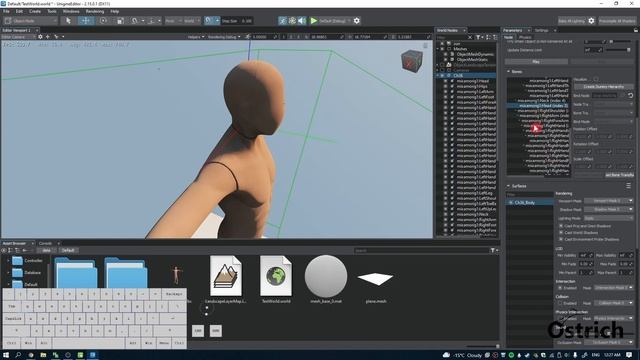Select the Head bone in Bones list
Viewport: 640px width, 360px height.
(538, 106)
